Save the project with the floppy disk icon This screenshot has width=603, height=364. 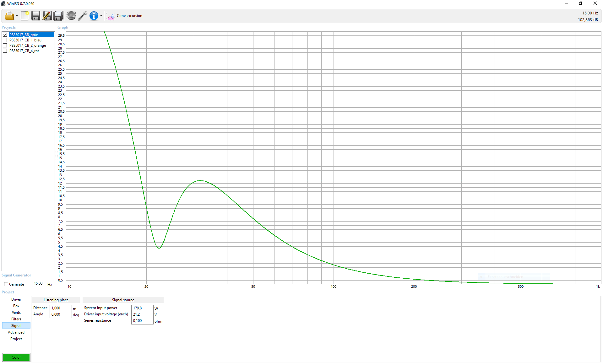[36, 16]
